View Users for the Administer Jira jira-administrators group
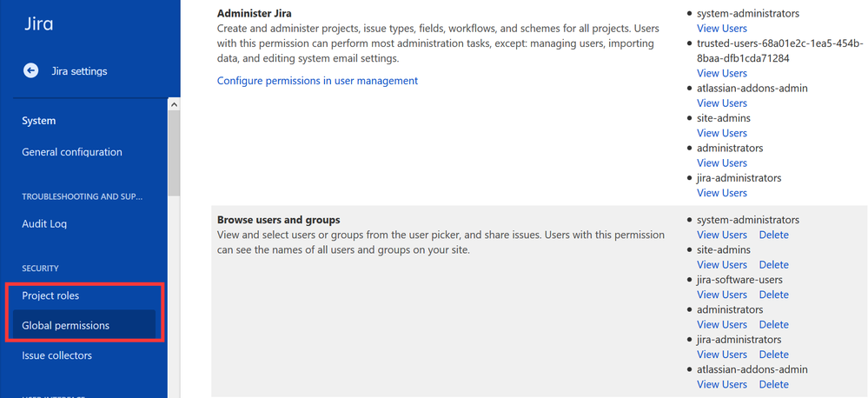868x398 pixels. [722, 193]
